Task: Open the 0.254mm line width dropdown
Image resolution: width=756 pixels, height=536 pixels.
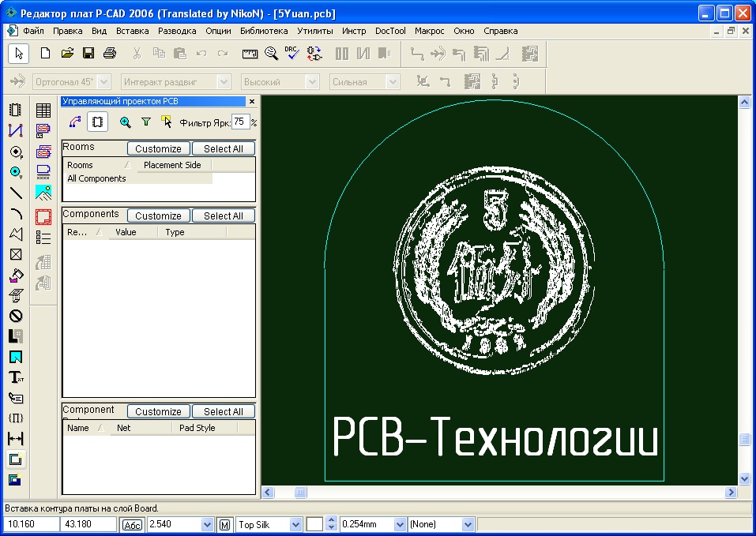Action: 400,524
